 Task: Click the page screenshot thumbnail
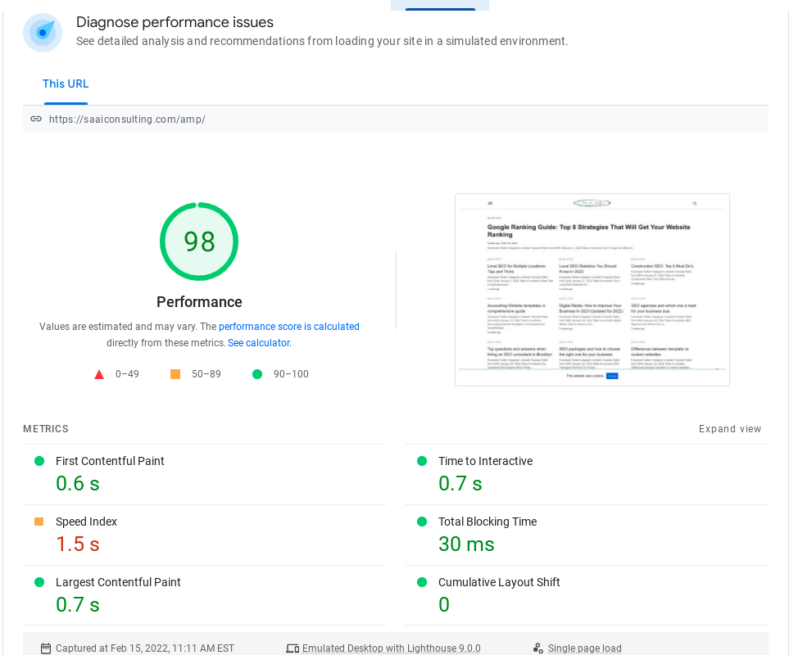point(592,290)
